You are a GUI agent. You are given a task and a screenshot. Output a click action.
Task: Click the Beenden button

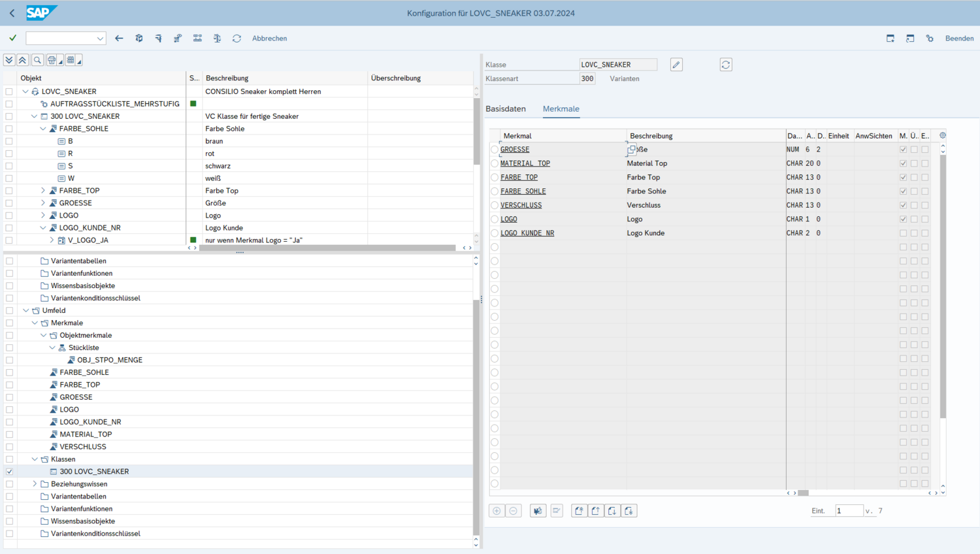(959, 39)
